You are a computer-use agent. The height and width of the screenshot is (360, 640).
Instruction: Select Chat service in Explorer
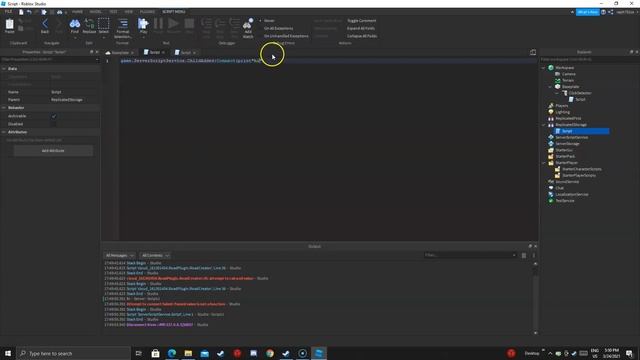point(559,188)
